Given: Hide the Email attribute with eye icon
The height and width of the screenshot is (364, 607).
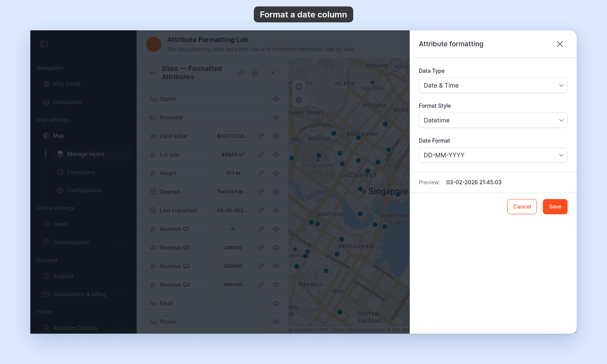Looking at the screenshot, I should [x=276, y=303].
